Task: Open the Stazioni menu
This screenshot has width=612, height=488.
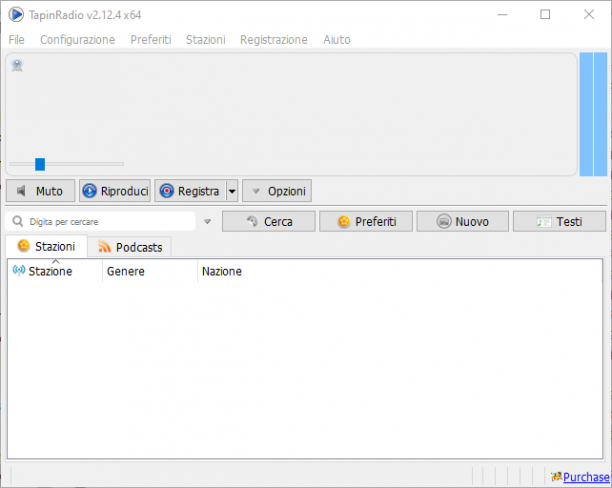Action: [206, 39]
